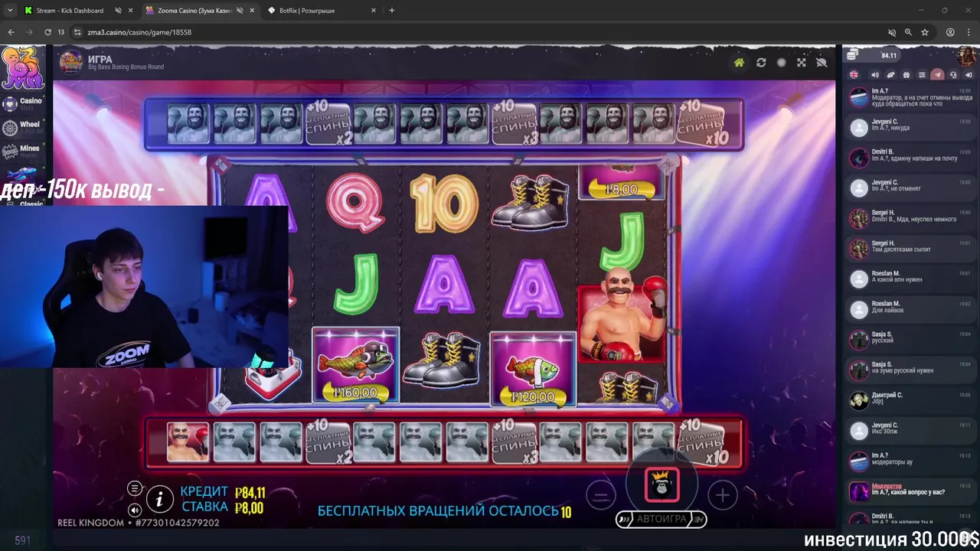Viewport: 980px width, 551px height.
Task: Click the fish symbol worth ₽120,00
Action: click(x=533, y=369)
